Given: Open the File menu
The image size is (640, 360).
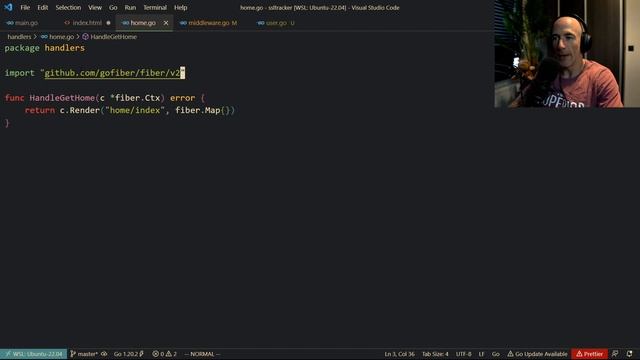Looking at the screenshot, I should pos(25,7).
